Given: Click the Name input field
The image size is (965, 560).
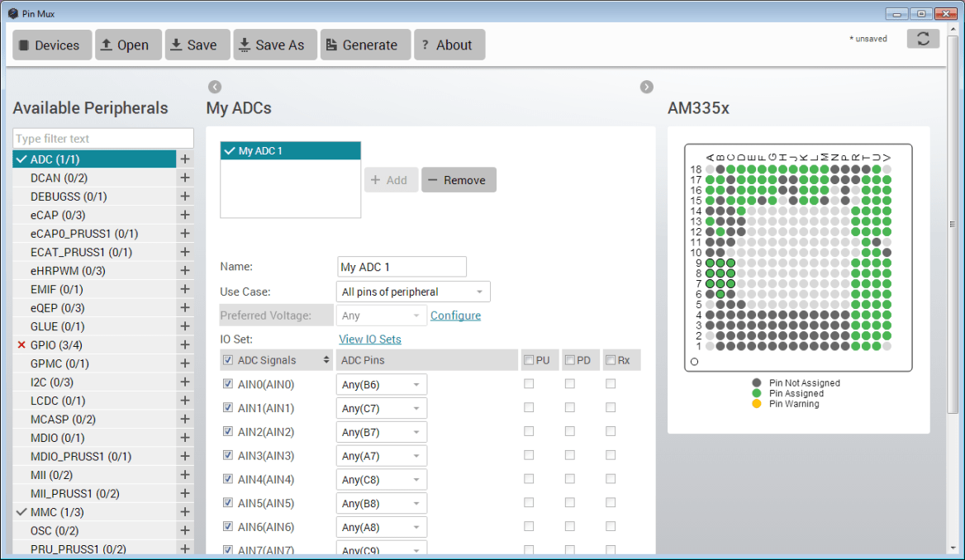Looking at the screenshot, I should pos(402,267).
